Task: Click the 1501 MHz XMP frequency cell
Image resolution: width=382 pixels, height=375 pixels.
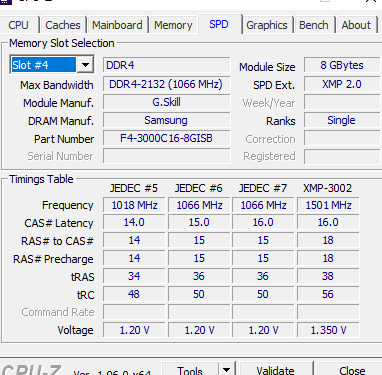Action: (328, 205)
